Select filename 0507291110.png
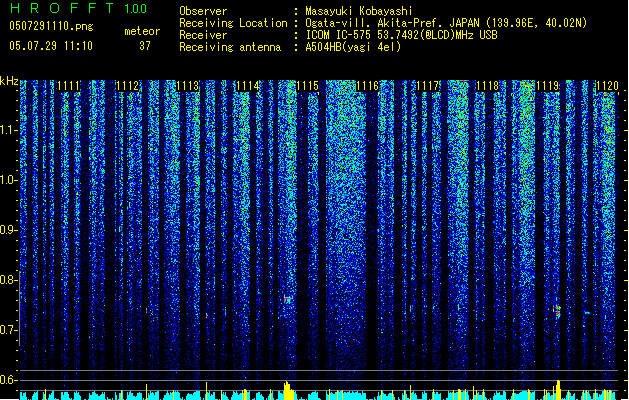 pyautogui.click(x=51, y=26)
